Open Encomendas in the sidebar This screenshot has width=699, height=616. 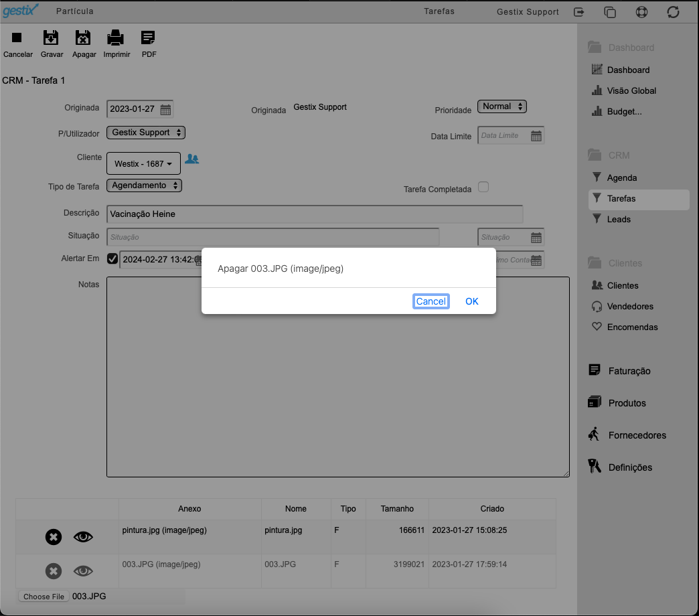click(632, 327)
